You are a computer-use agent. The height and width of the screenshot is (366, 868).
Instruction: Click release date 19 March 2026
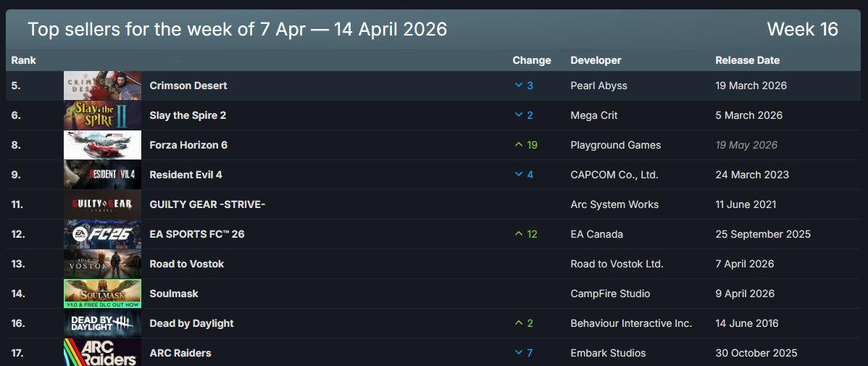[751, 86]
